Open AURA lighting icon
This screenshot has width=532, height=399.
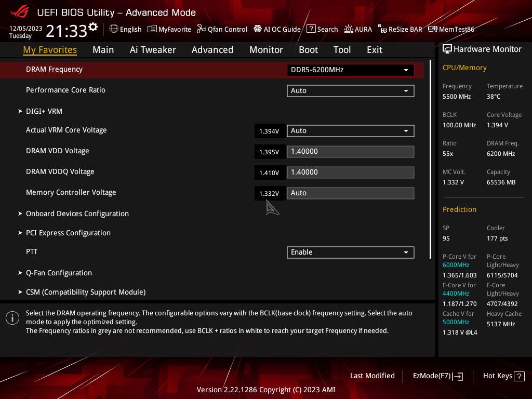click(349, 29)
